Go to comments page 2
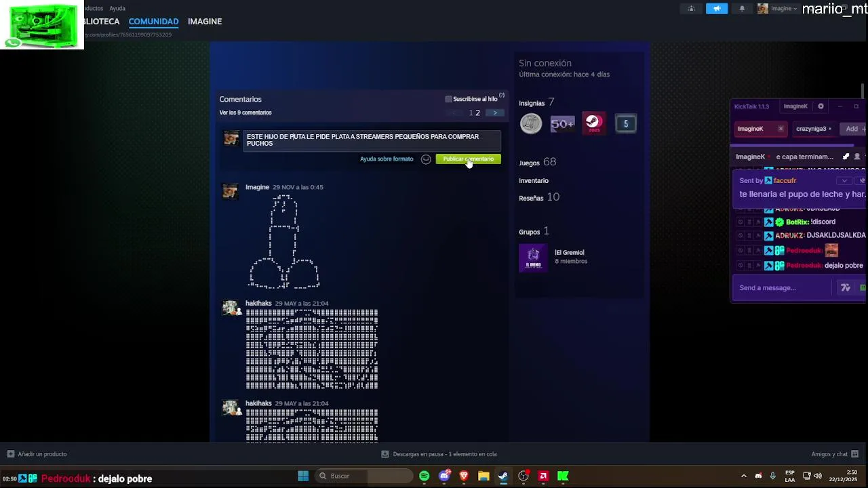 [477, 113]
